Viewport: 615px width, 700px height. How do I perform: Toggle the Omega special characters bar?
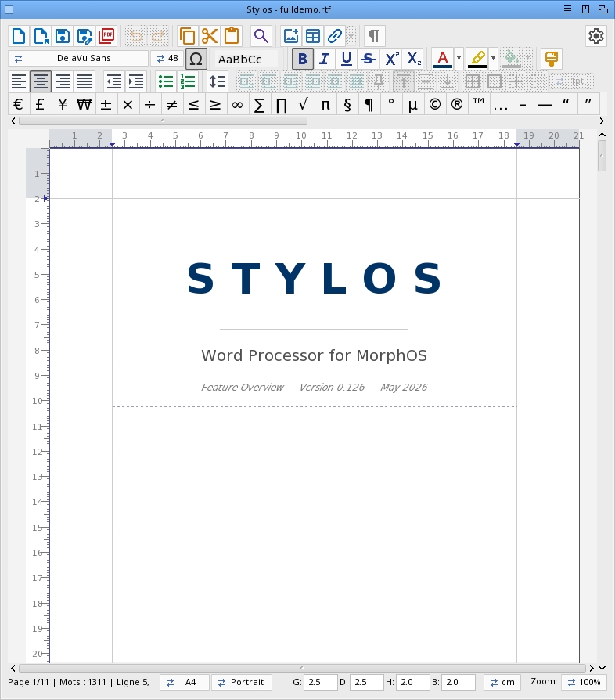[196, 59]
